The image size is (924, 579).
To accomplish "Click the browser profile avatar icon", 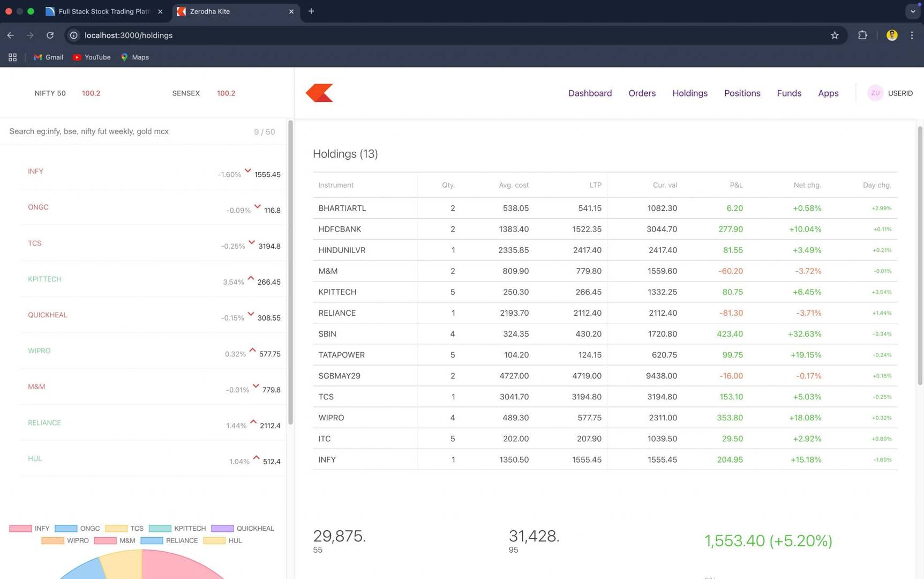I will 892,35.
